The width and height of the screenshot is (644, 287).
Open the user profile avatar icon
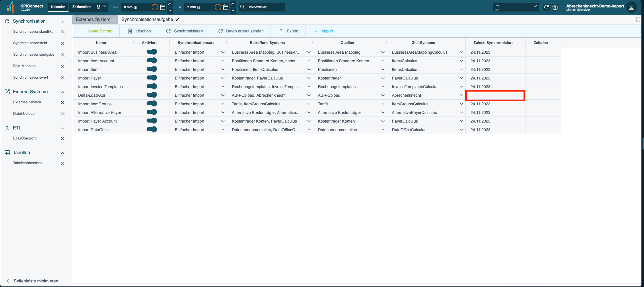click(x=631, y=7)
